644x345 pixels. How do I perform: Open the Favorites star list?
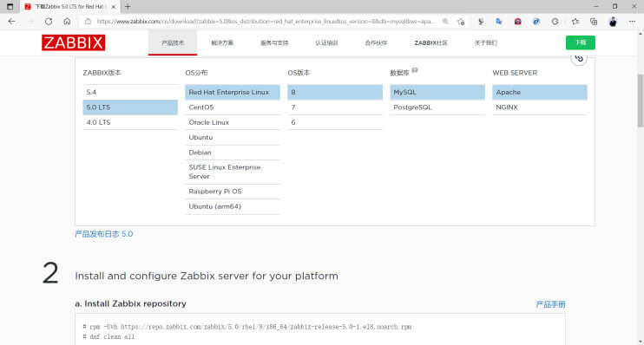point(575,22)
